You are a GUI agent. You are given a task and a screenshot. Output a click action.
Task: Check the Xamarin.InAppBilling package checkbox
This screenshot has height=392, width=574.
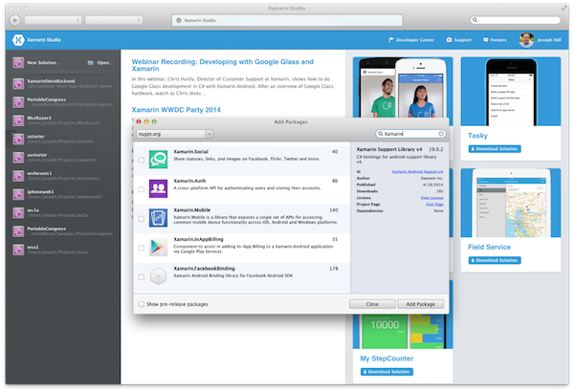click(x=142, y=249)
